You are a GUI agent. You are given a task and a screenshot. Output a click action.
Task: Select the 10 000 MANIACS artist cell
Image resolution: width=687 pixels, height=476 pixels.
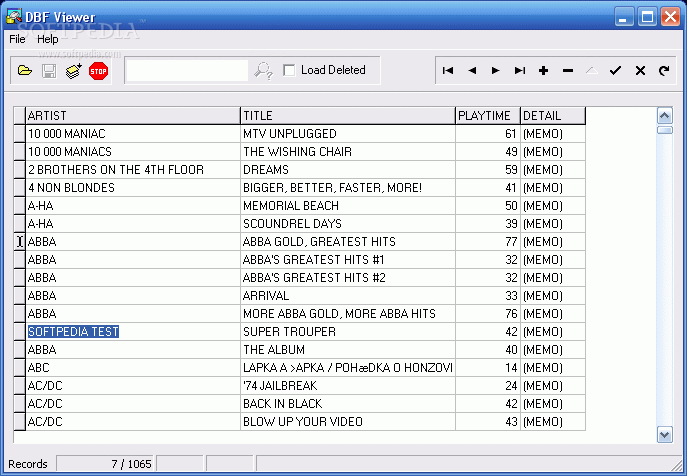133,152
